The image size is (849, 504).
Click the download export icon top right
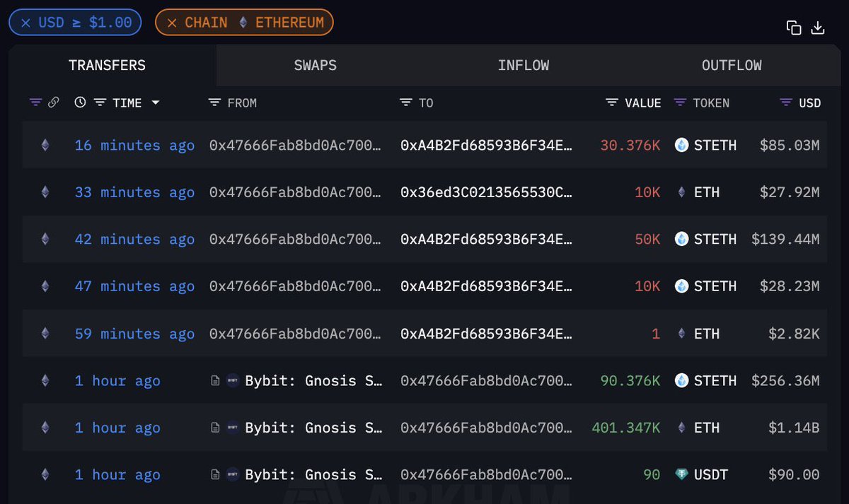(819, 28)
